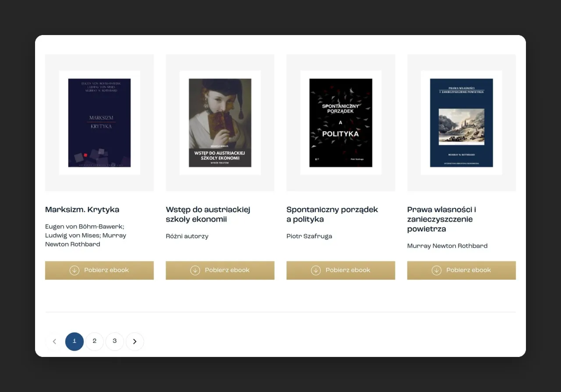561x392 pixels.
Task: Click title 'Prawa własności i zanieczyszczenie powietrza'
Action: coord(442,219)
